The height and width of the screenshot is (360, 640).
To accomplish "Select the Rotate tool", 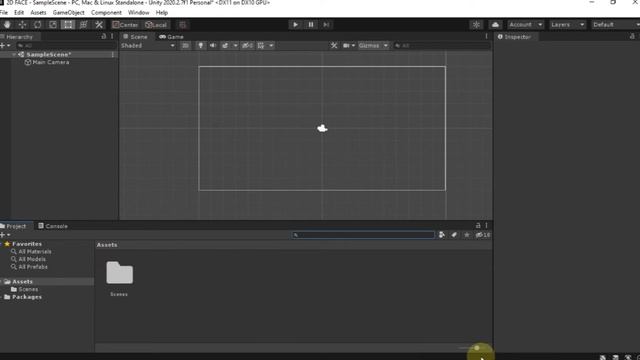I will click(x=37, y=24).
